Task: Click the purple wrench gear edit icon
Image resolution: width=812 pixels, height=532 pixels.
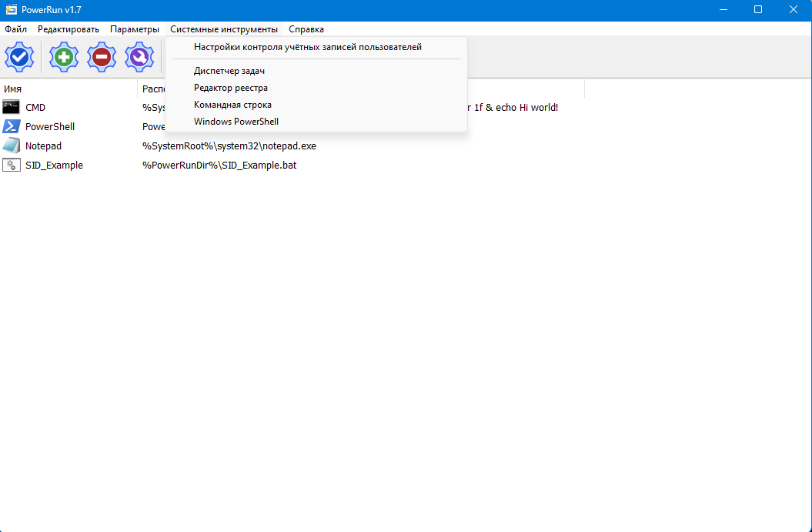Action: click(x=139, y=57)
